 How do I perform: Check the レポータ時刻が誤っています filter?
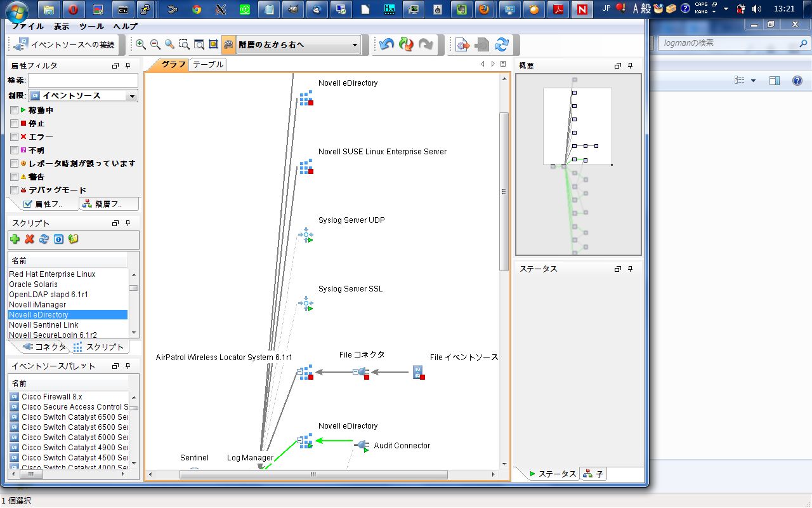coord(14,163)
